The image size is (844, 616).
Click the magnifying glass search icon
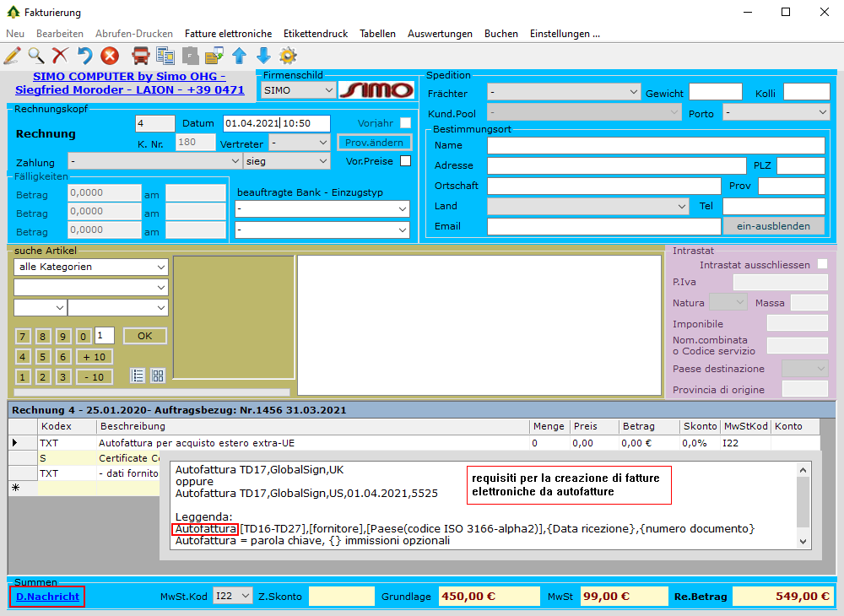tap(36, 56)
